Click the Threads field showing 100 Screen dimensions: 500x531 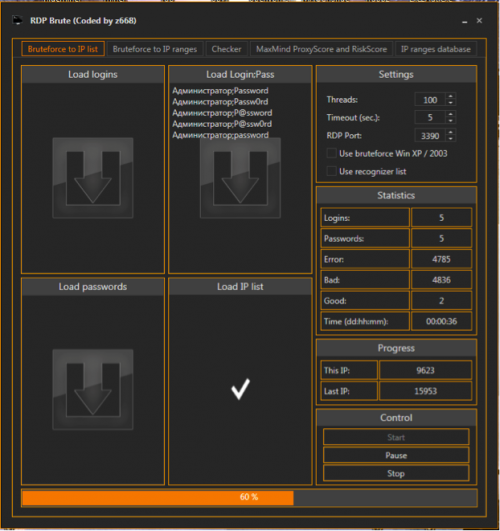(x=430, y=100)
